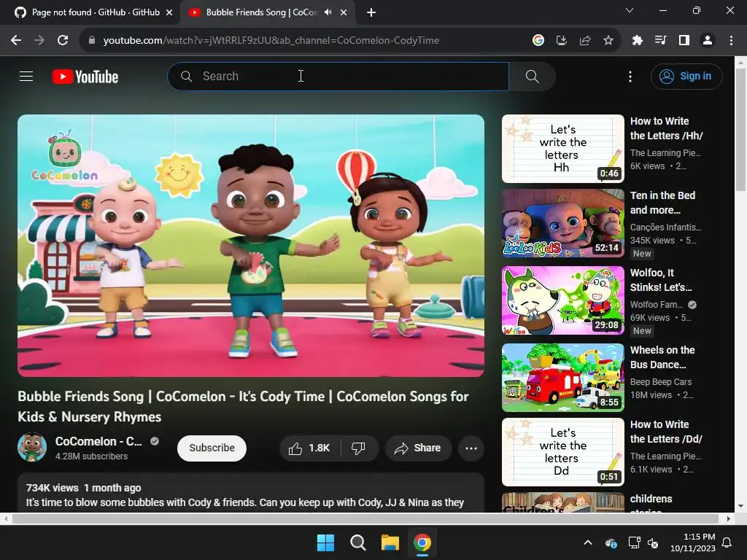Toggle the Chrome side panel icon

pos(684,41)
